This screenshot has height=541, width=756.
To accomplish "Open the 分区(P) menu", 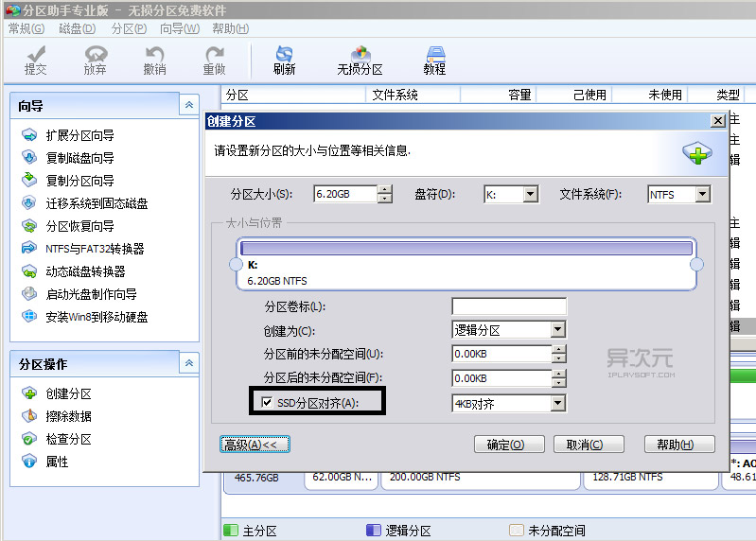I will [x=129, y=29].
